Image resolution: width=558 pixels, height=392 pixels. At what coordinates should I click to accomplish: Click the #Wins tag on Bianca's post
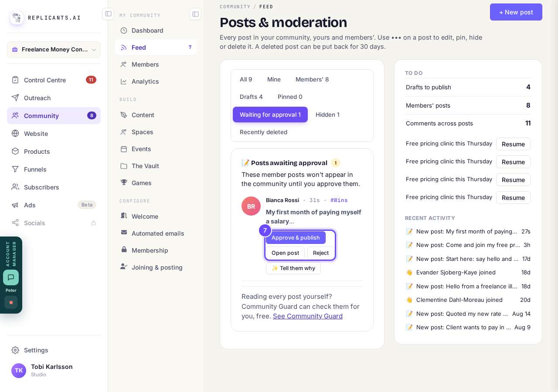click(339, 200)
